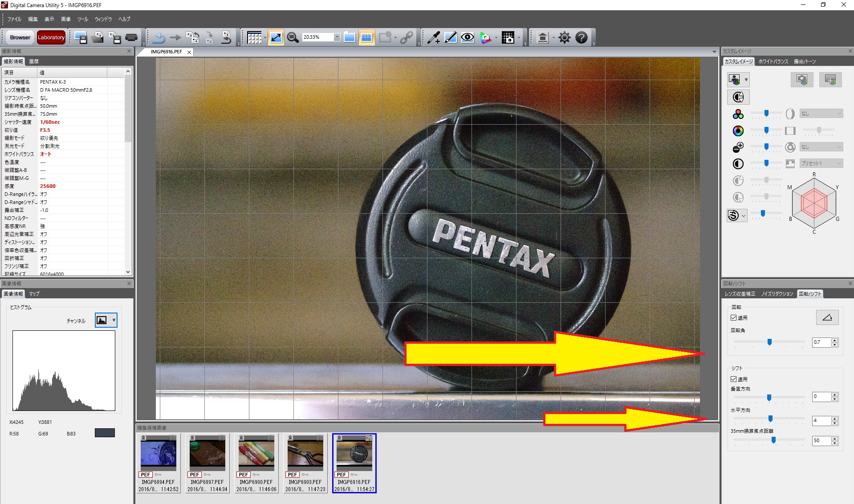Open help with the question mark icon

(x=582, y=37)
